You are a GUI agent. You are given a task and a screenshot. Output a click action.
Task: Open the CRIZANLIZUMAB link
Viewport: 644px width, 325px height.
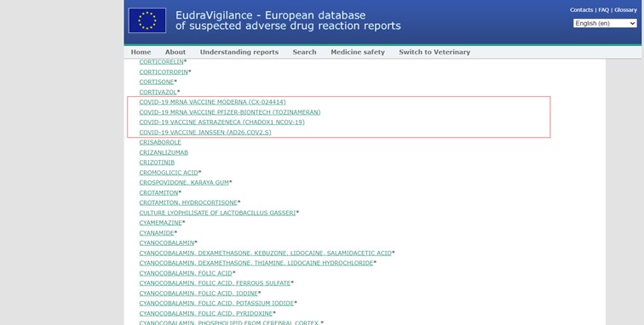(164, 152)
